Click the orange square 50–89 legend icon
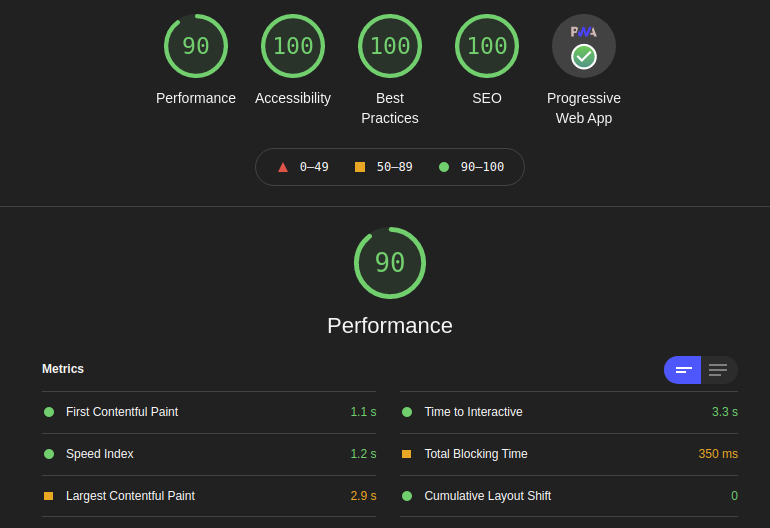This screenshot has width=770, height=528. tap(360, 167)
